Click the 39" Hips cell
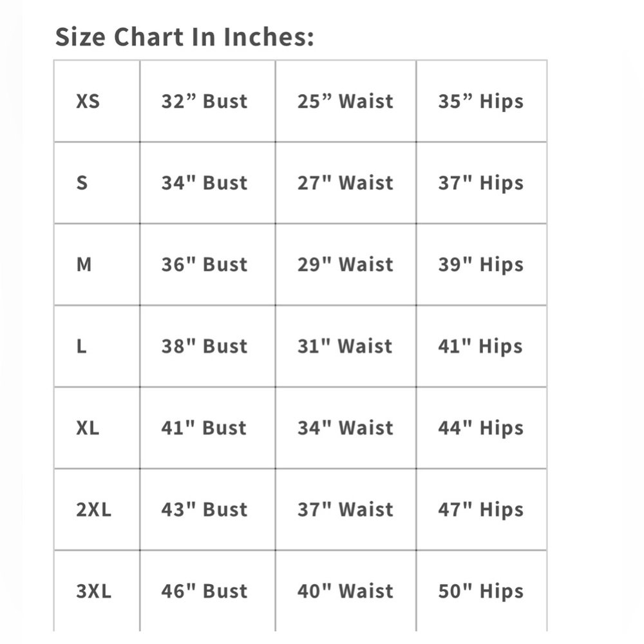This screenshot has height=644, width=644. [x=481, y=265]
